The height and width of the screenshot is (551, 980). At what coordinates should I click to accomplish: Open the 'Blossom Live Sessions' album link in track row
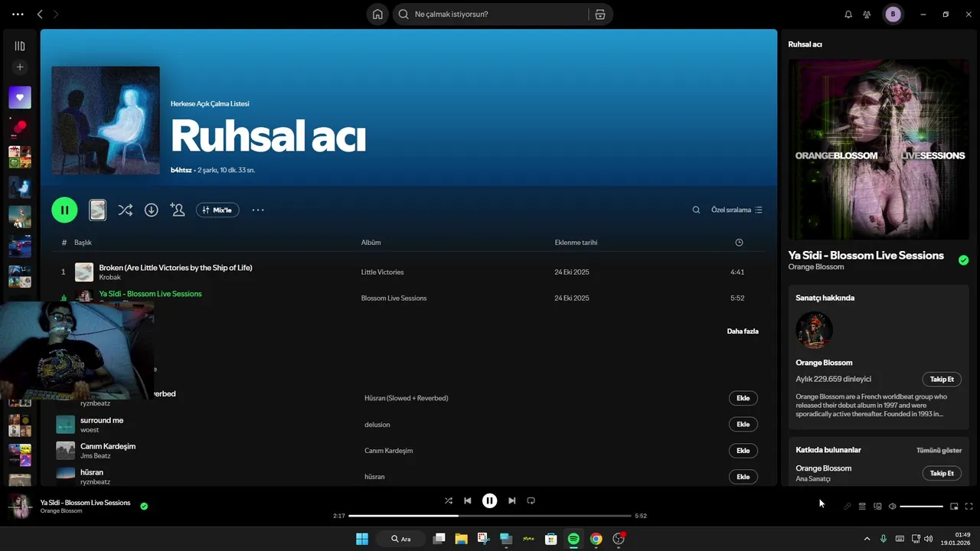coord(394,298)
